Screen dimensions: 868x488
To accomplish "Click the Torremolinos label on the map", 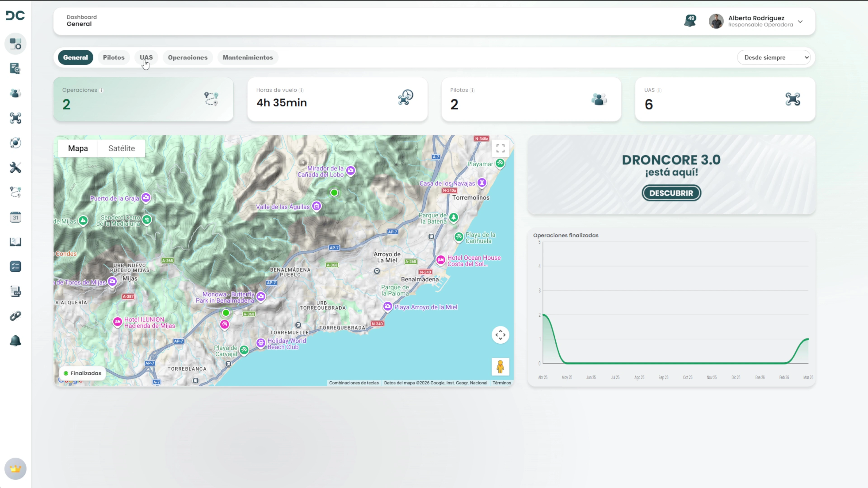I will (x=471, y=198).
